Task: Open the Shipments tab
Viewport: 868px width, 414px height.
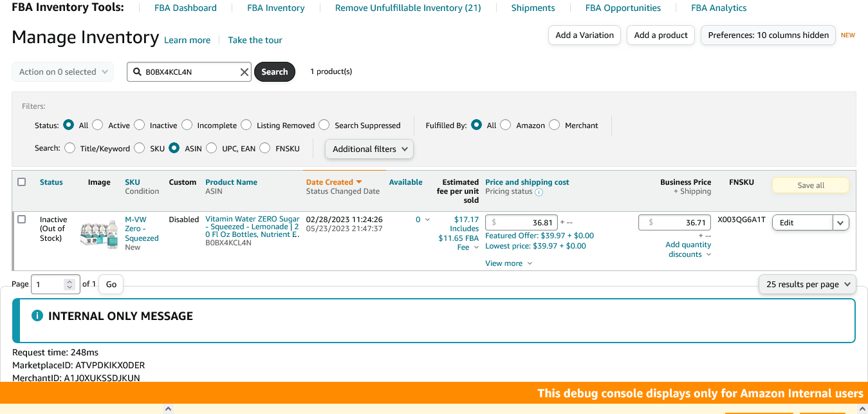Action: pos(533,8)
